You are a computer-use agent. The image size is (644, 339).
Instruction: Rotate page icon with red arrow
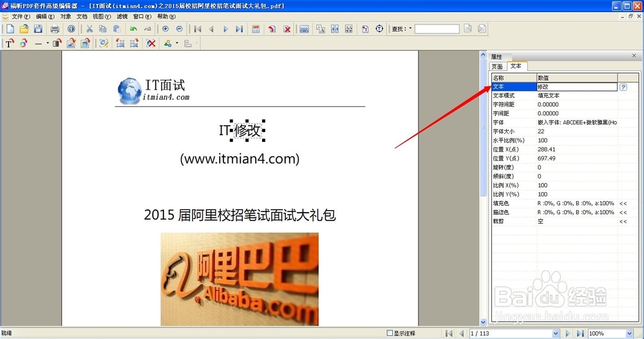tap(272, 29)
